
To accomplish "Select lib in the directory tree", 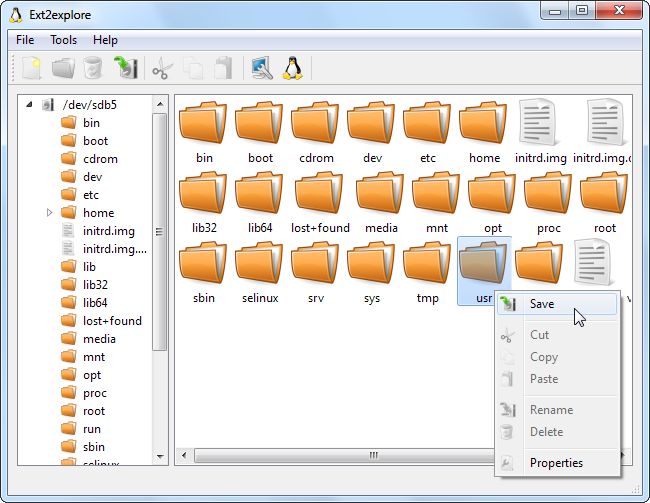I will coord(89,267).
